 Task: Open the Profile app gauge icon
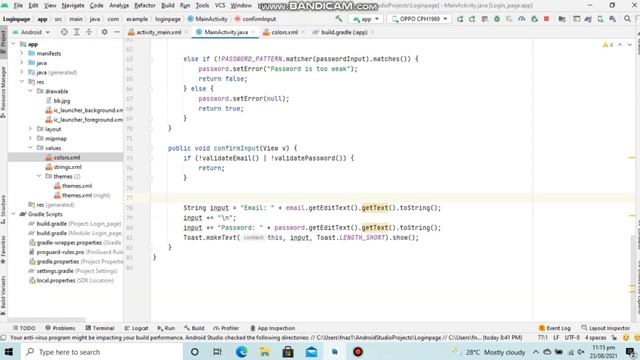(521, 19)
